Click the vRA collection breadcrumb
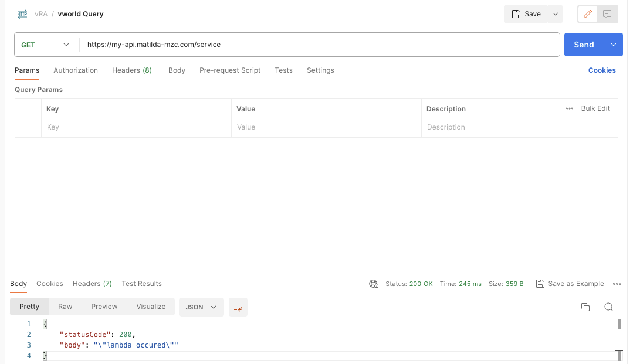Viewport: 630px width, 364px height. coord(41,14)
